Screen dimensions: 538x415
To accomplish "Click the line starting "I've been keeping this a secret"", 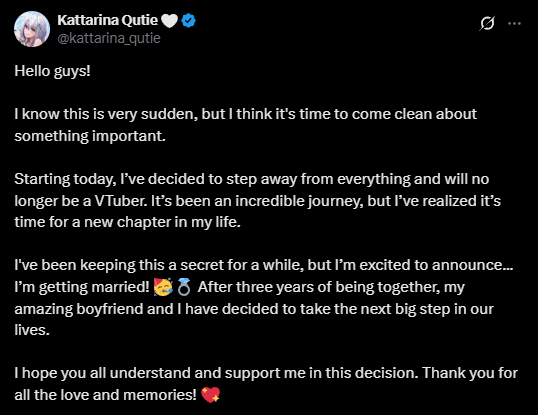I will (264, 265).
